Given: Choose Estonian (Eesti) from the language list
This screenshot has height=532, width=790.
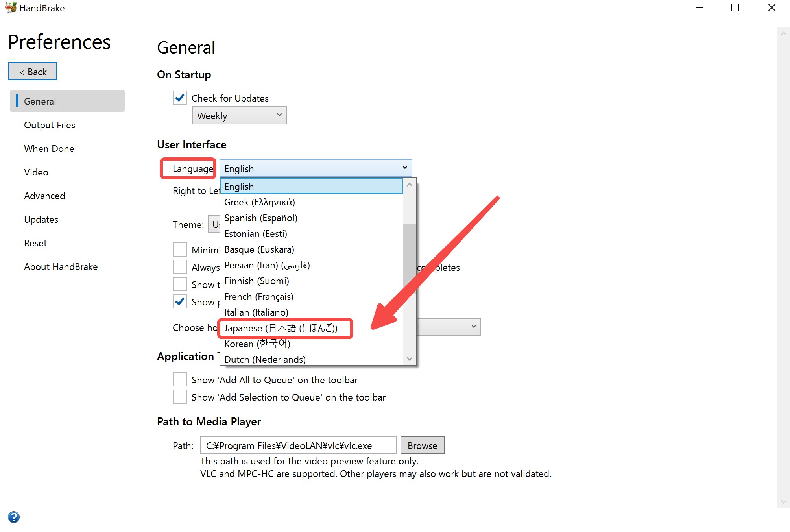Looking at the screenshot, I should (311, 233).
